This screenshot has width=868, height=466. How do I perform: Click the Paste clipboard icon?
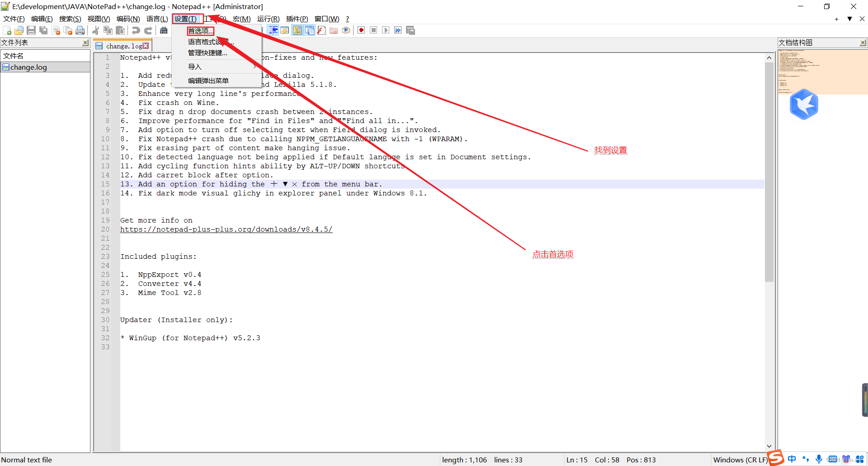120,30
